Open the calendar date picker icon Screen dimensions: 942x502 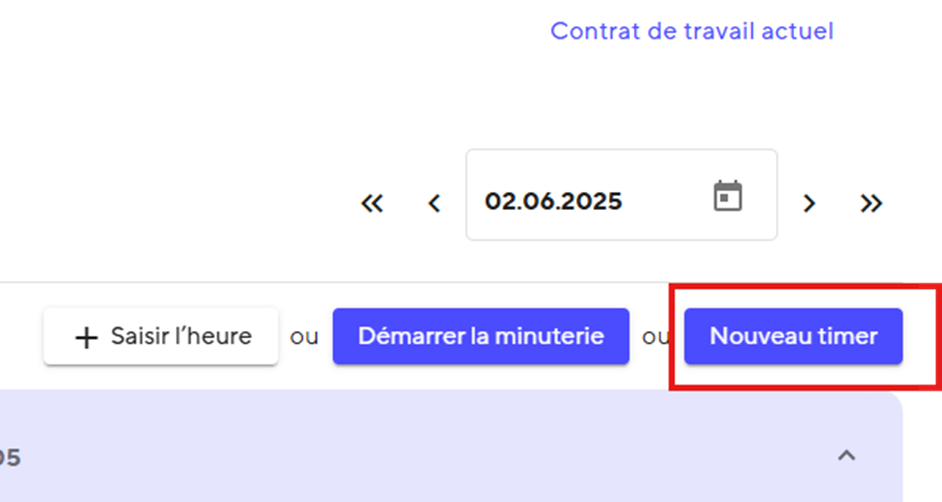[x=728, y=196]
